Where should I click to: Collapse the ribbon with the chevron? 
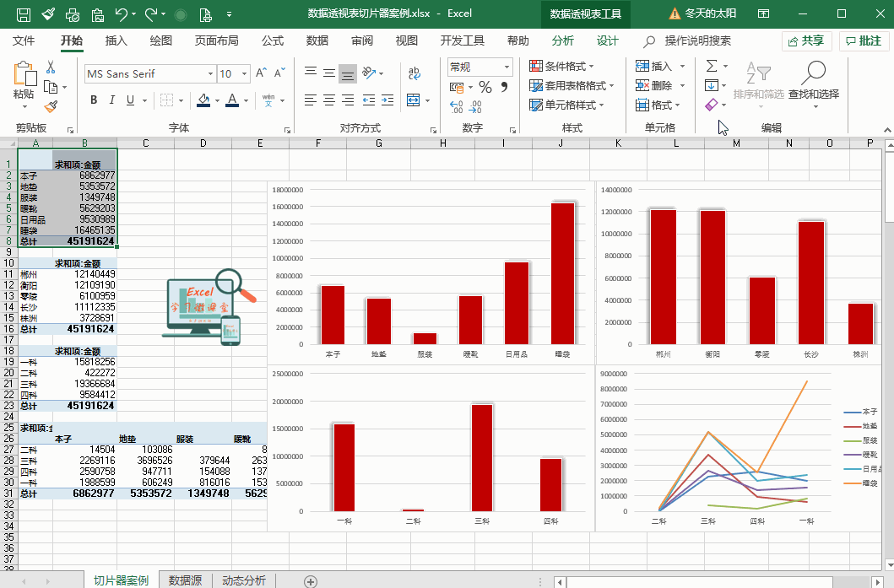tap(887, 130)
